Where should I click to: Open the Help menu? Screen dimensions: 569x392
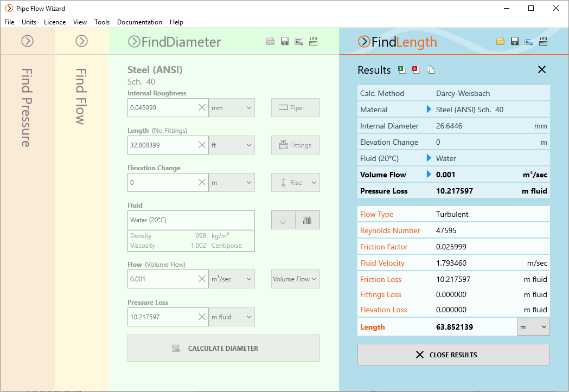pyautogui.click(x=176, y=22)
